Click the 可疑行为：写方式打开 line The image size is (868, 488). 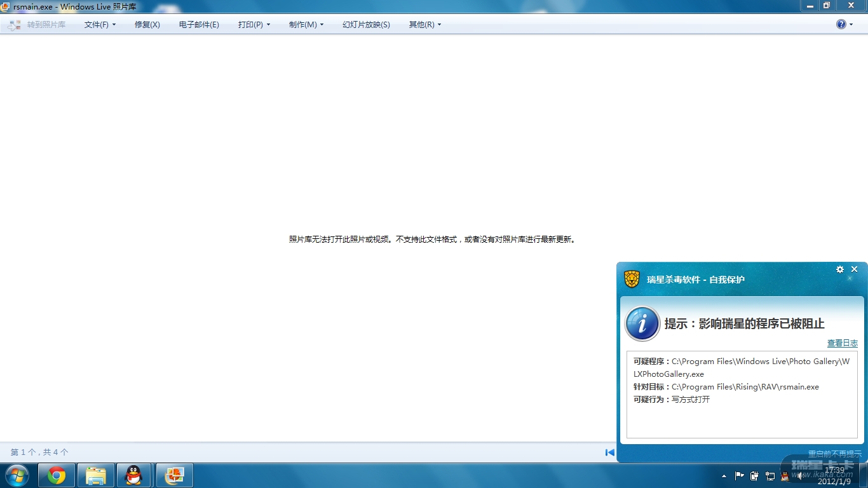click(x=672, y=400)
